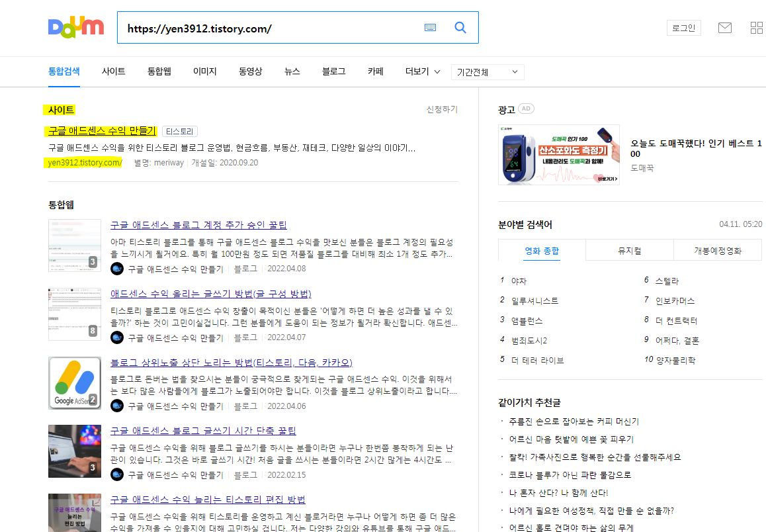The width and height of the screenshot is (766, 532).
Task: Open 블로그 상위노출 상단 노리는 방법 result
Action: [x=231, y=363]
